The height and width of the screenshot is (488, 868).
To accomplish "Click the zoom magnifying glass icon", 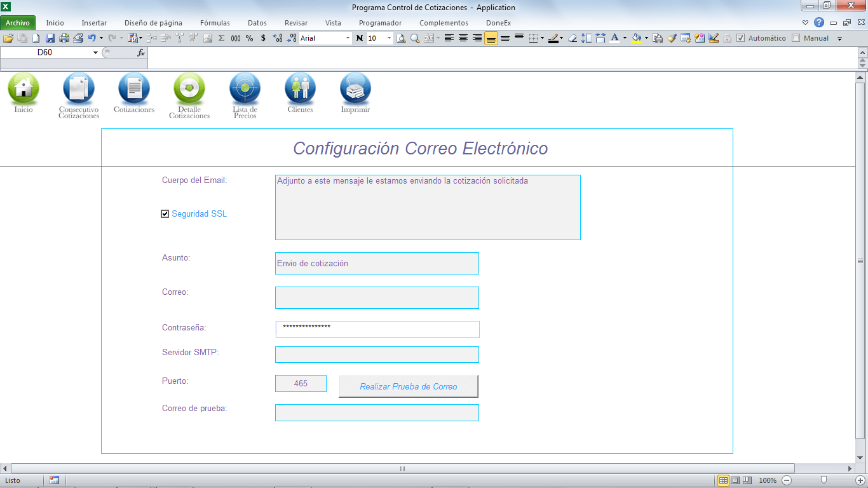I will tap(415, 38).
